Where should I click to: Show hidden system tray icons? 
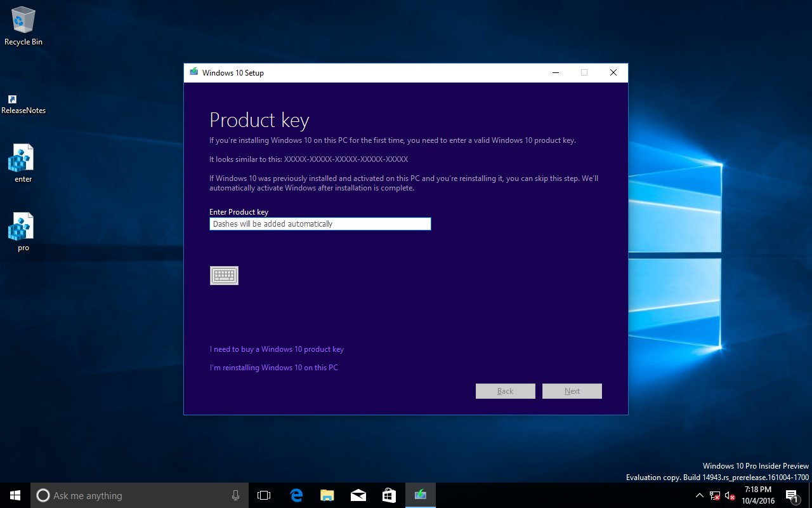tap(699, 495)
